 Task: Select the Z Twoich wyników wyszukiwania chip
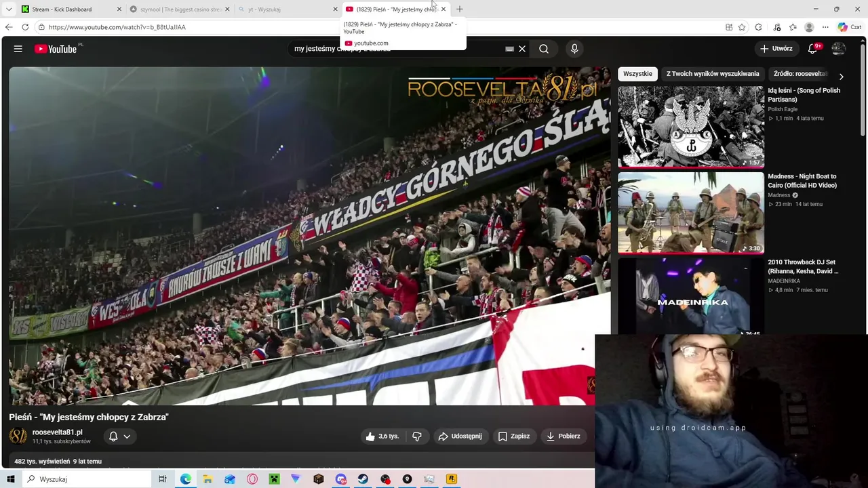pyautogui.click(x=713, y=74)
